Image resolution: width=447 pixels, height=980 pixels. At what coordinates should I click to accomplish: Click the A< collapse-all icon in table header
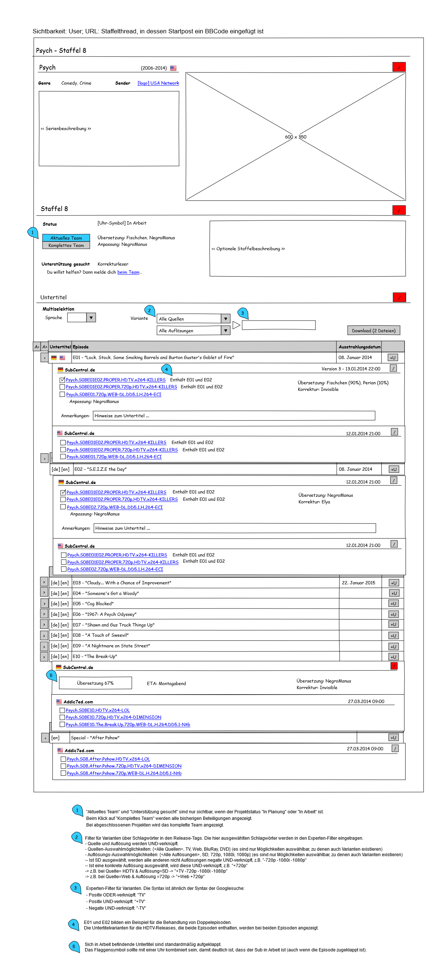click(37, 347)
